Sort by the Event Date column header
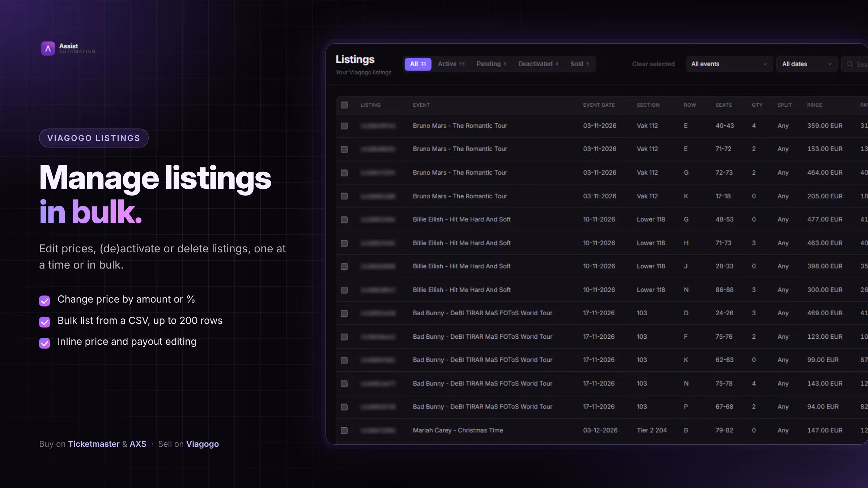 coord(599,105)
